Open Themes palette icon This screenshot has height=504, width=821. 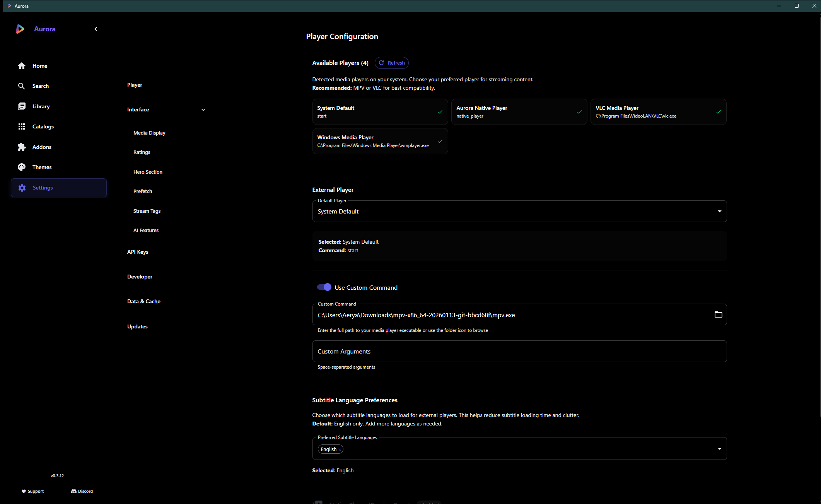pos(22,167)
